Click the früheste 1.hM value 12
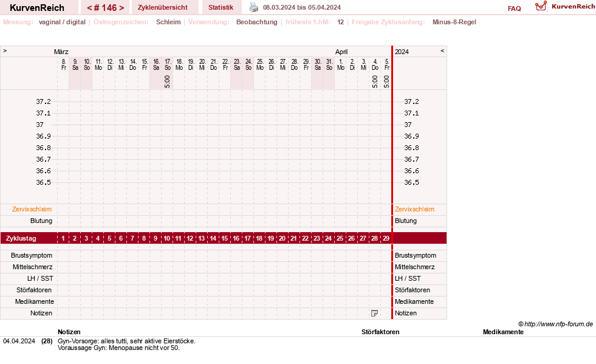Viewport: 596px width, 364px height. coord(340,22)
